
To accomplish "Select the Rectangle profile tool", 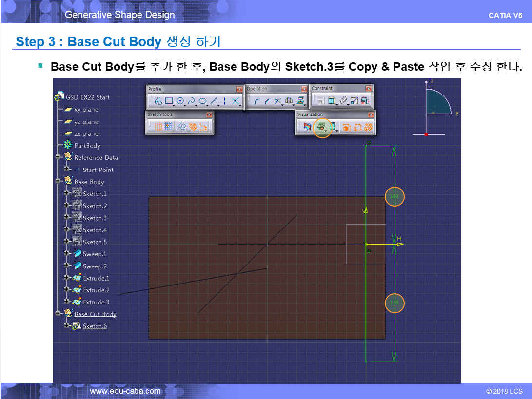I will [170, 101].
